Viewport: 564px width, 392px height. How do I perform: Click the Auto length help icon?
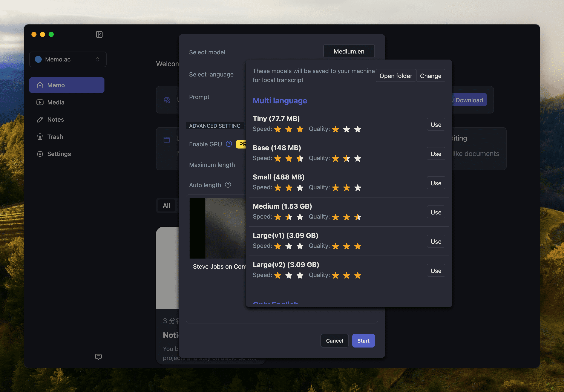pyautogui.click(x=228, y=185)
